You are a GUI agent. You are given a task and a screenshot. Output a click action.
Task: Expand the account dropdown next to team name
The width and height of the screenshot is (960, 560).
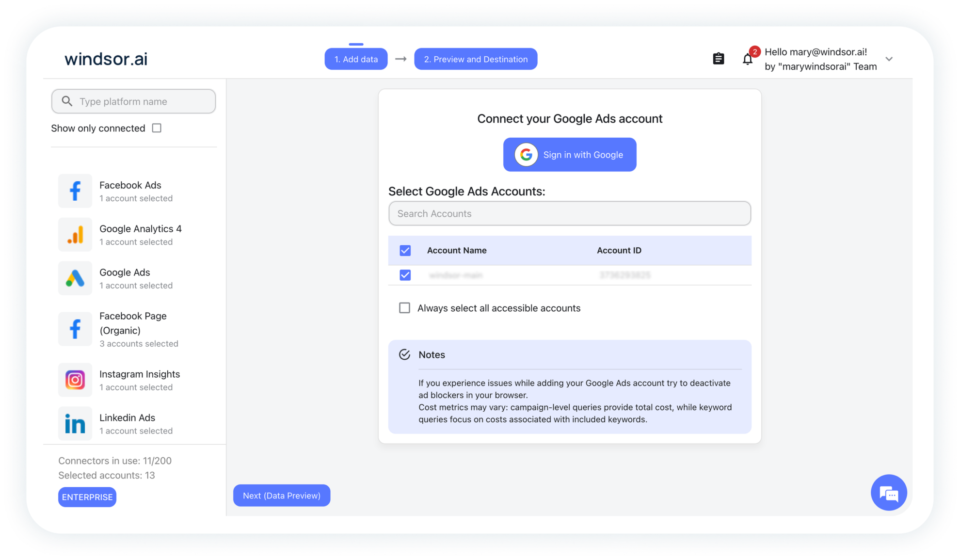[889, 59]
